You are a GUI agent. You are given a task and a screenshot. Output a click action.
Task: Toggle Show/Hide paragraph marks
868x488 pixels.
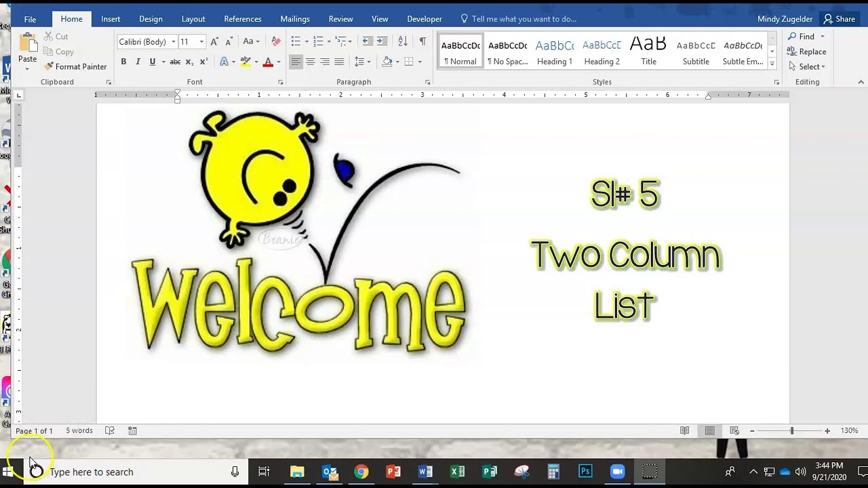coord(422,41)
